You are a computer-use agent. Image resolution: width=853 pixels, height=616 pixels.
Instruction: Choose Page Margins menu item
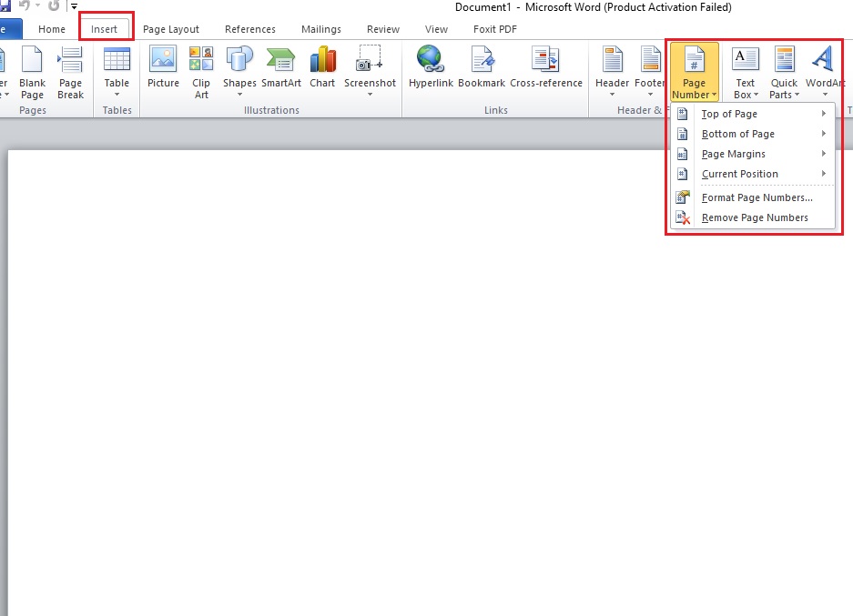tap(753, 154)
